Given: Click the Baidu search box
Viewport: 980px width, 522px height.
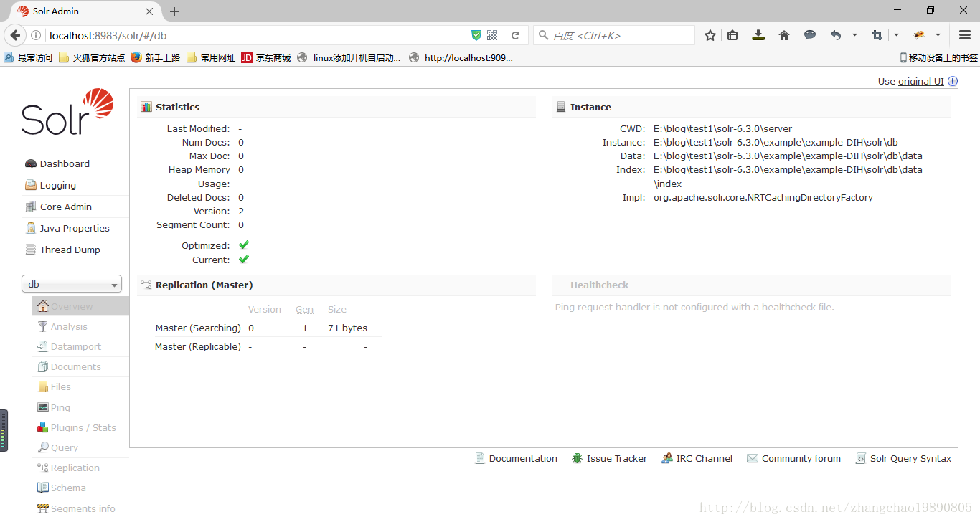Looking at the screenshot, I should click(614, 35).
